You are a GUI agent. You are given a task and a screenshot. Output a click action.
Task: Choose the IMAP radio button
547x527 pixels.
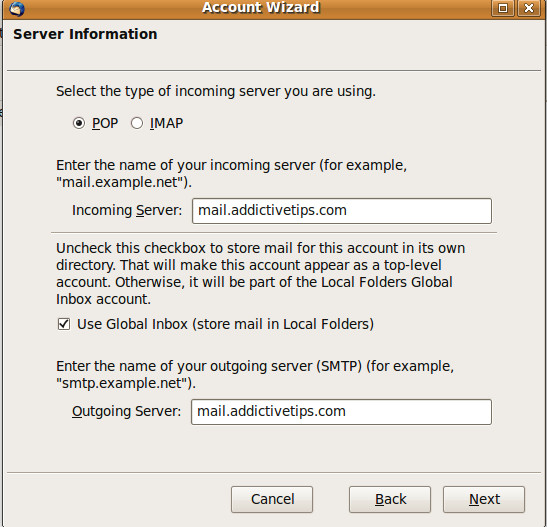[137, 123]
